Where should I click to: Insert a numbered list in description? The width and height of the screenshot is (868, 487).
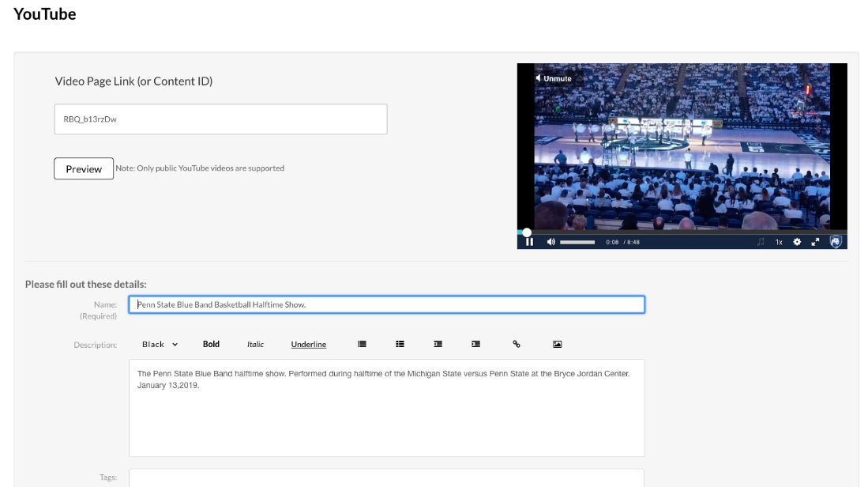362,344
